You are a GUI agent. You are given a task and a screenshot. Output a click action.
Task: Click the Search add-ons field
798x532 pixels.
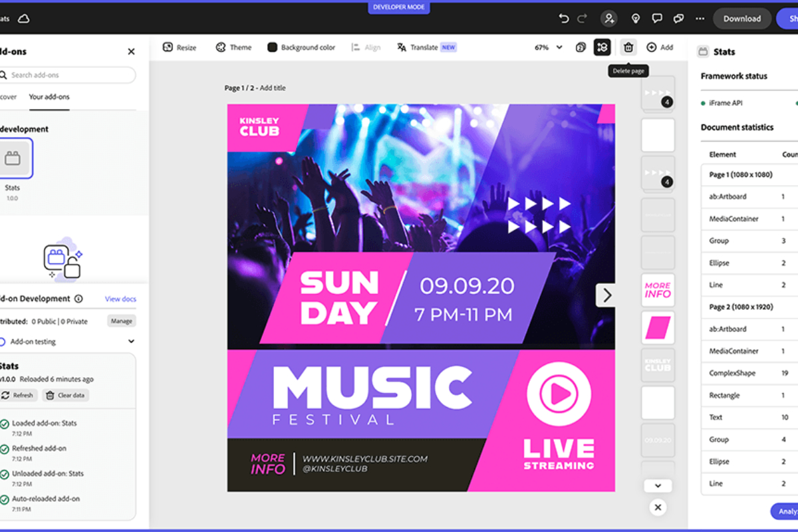click(x=70, y=75)
